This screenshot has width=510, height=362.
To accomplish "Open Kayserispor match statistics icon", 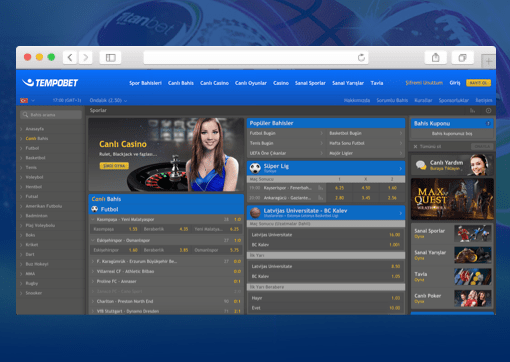I will point(320,188).
